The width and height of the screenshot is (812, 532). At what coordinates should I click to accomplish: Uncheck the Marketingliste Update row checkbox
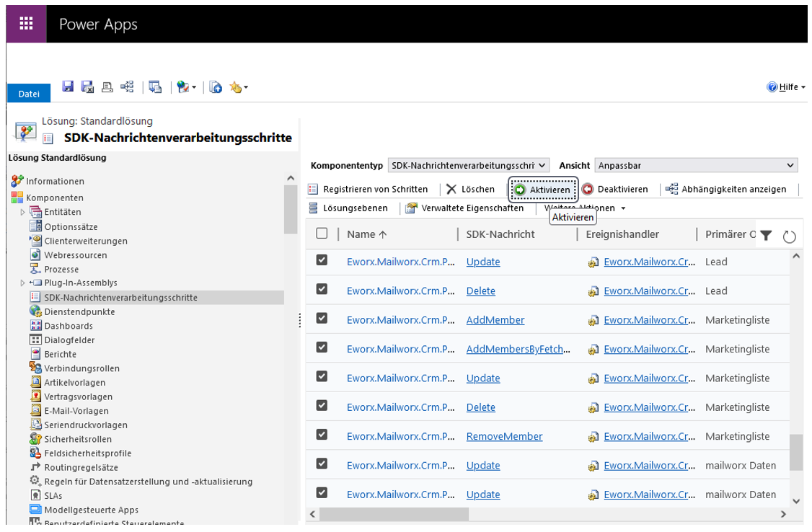[x=322, y=376]
